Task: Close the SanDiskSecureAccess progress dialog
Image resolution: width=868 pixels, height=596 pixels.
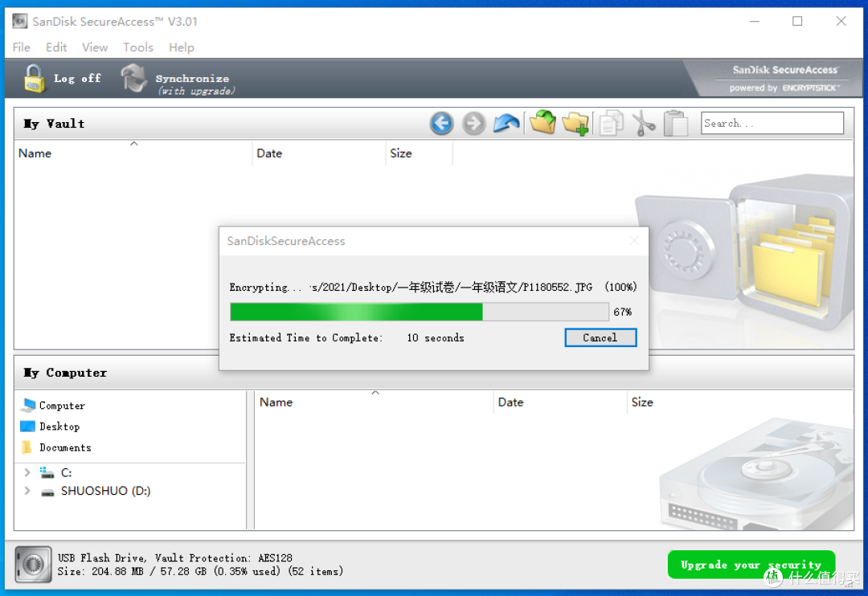Action: [x=634, y=241]
